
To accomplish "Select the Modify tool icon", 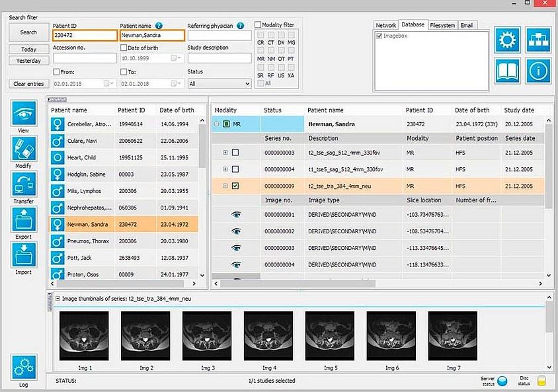I will tap(24, 149).
